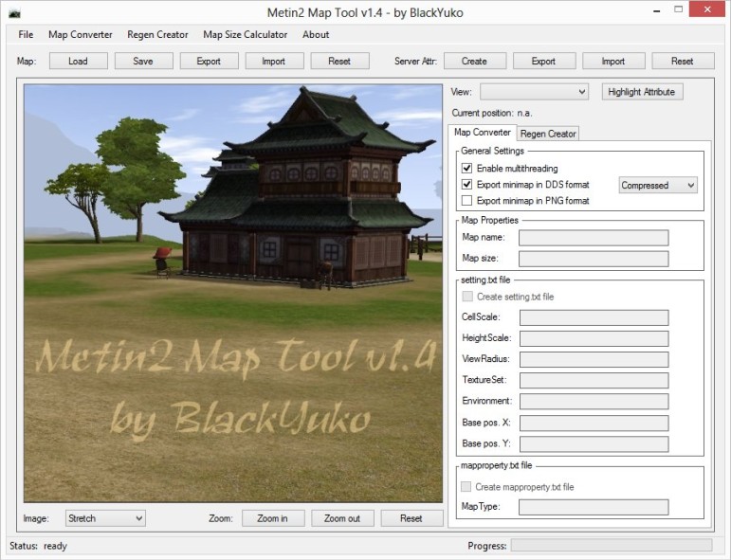Screen dimensions: 731x560
Task: Click the Base pos. Y field
Action: 594,444
